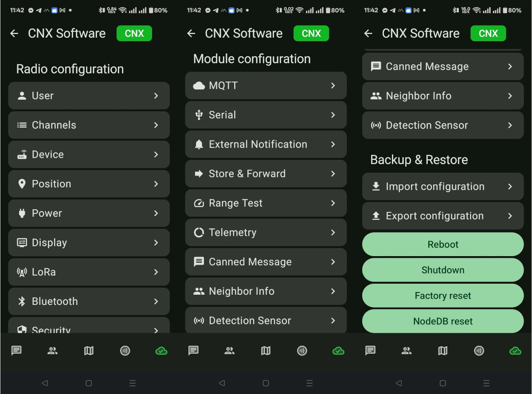Click the Module configuration heading
Screen dimensions: 532x394
(252, 59)
